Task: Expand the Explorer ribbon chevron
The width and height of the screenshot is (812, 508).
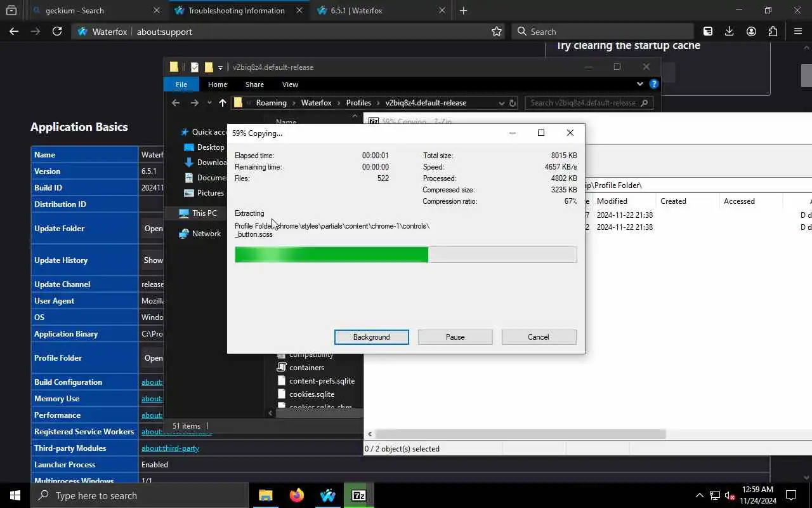Action: click(639, 84)
